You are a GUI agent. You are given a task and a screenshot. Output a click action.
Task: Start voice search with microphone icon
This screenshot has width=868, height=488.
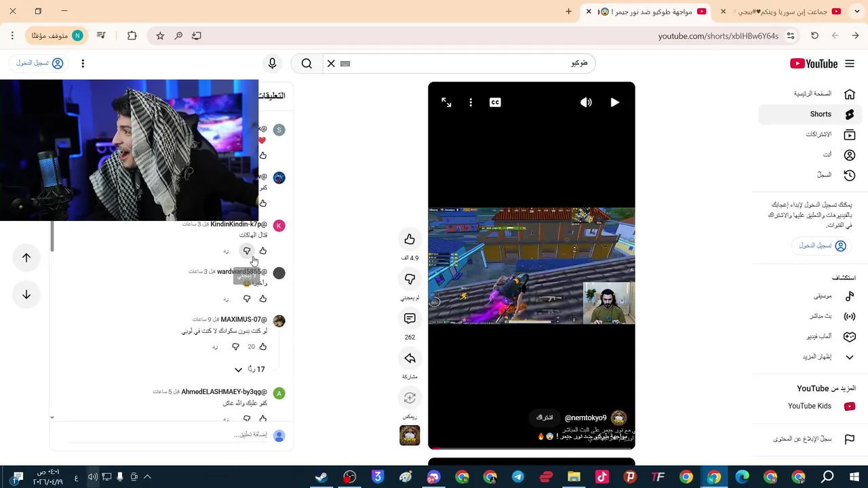click(x=272, y=64)
